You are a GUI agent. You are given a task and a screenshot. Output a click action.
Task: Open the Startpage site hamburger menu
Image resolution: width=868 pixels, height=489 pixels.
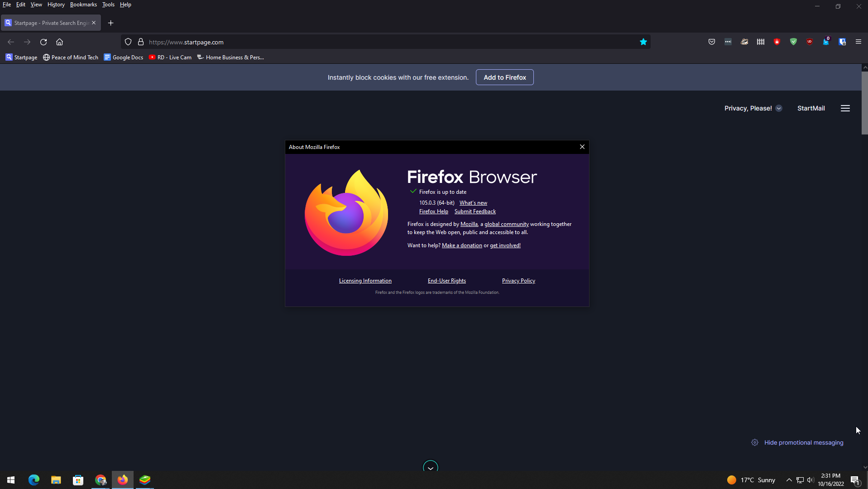pos(845,108)
